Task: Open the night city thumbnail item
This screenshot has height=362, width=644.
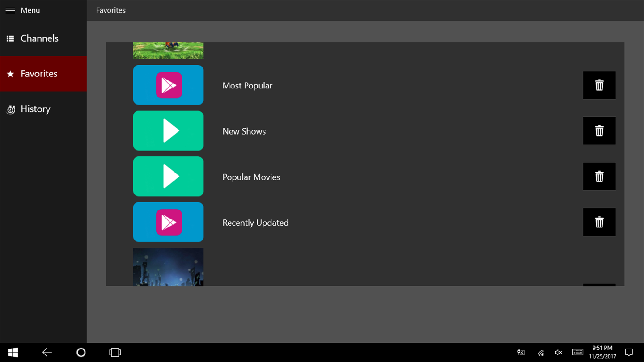Action: click(x=168, y=267)
